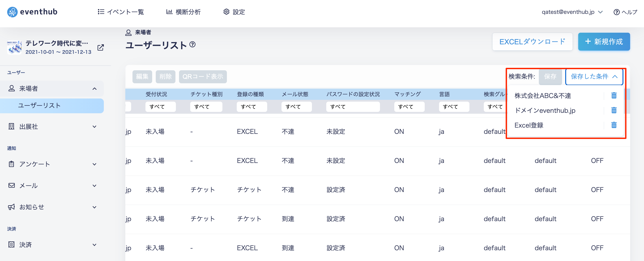Click the 新規作成 button
This screenshot has width=644, height=261.
point(604,41)
